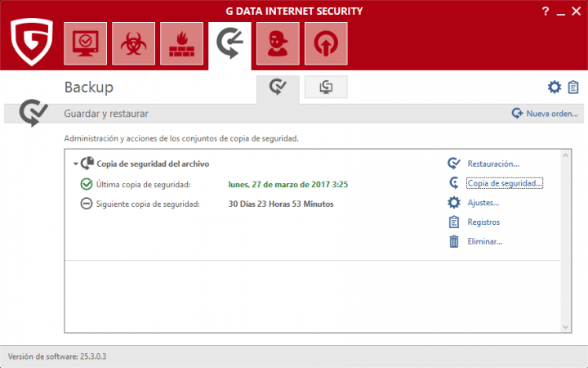Click the list scrollbar up arrow
The height and width of the screenshot is (368, 588).
[565, 155]
